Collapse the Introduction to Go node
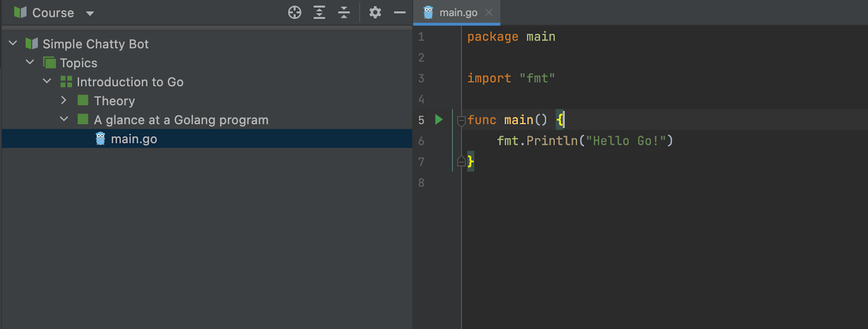 pyautogui.click(x=47, y=81)
